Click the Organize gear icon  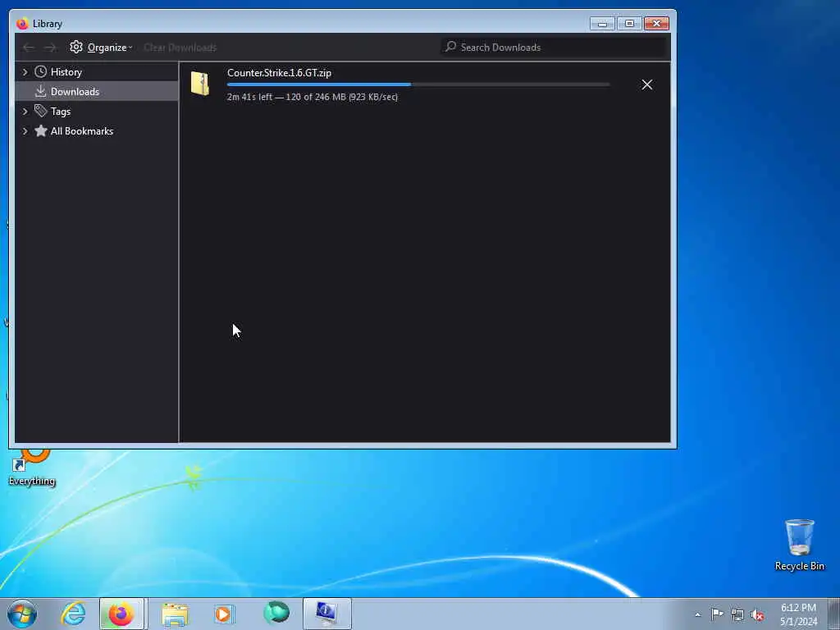point(76,47)
